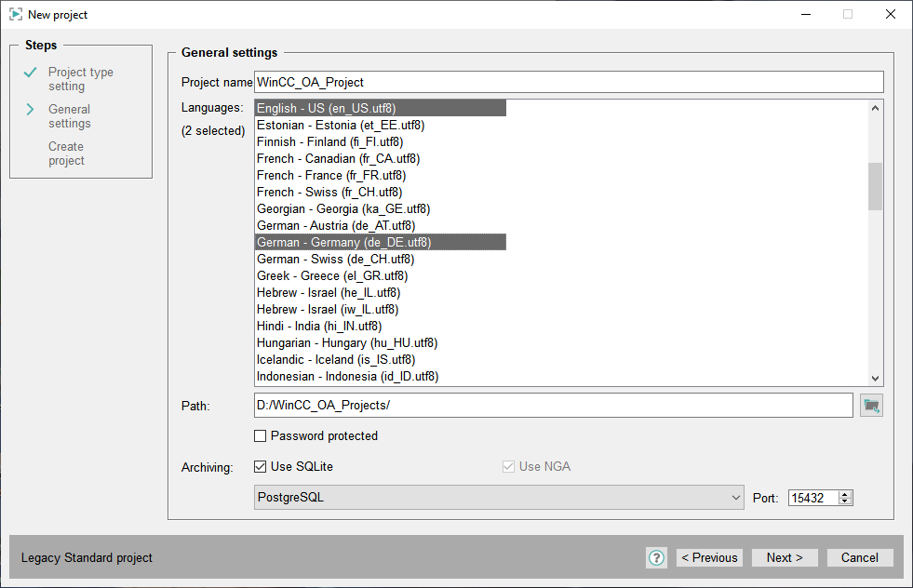The width and height of the screenshot is (913, 588).
Task: Deselect German - Germany in language list
Action: (x=344, y=242)
